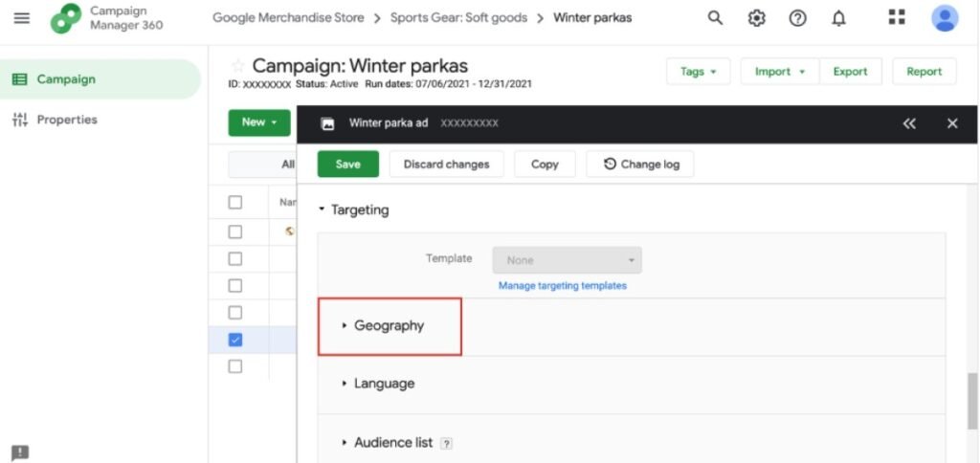980x463 pixels.
Task: Open the search magnifier icon
Action: pyautogui.click(x=715, y=18)
